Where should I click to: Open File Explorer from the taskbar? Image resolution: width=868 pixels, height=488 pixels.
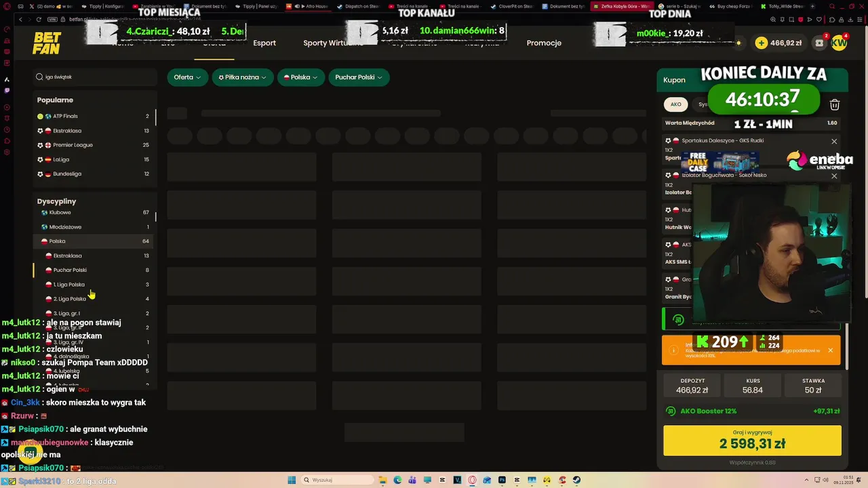pos(382,480)
